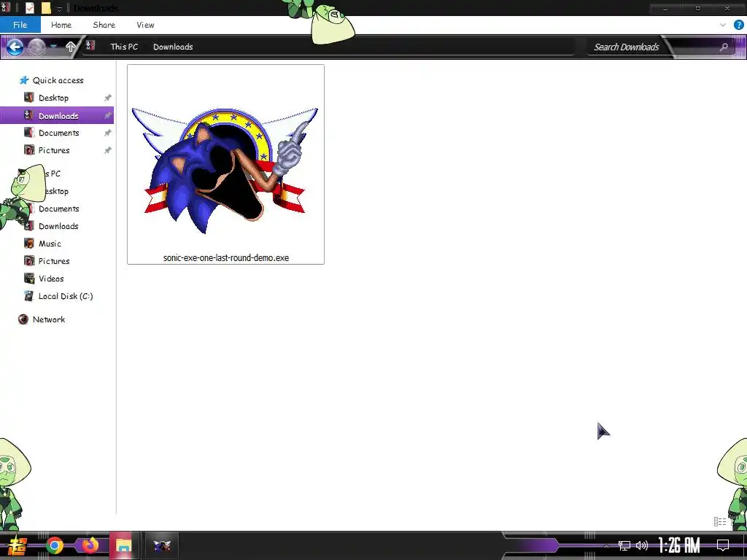747x560 pixels.
Task: Open Downloads under This PC
Action: pos(58,226)
